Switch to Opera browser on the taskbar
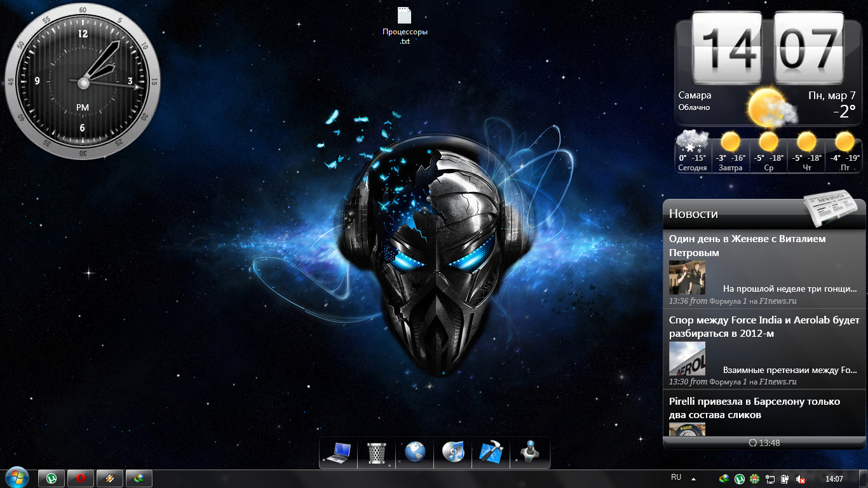The image size is (868, 488). 80,478
